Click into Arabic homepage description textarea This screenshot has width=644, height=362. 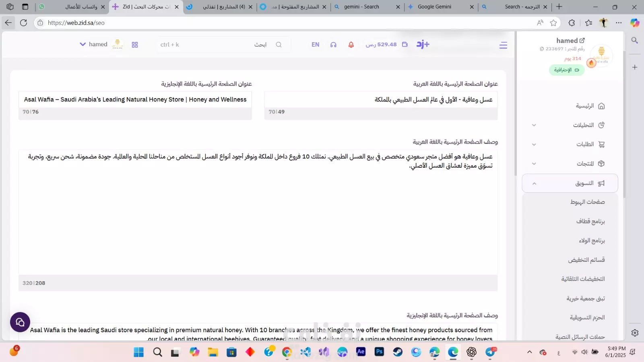pyautogui.click(x=258, y=212)
